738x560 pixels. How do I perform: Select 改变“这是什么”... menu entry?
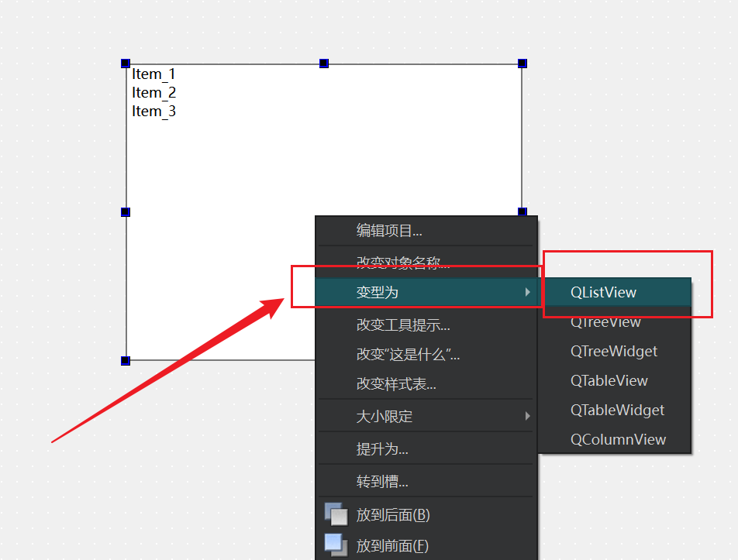pyautogui.click(x=408, y=355)
